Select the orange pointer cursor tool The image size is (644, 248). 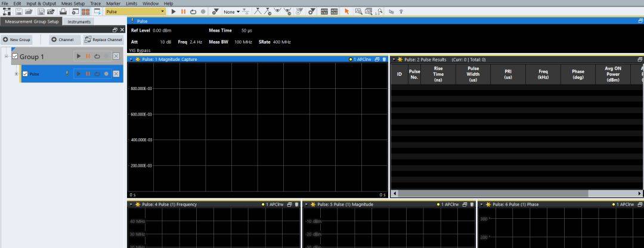click(346, 11)
